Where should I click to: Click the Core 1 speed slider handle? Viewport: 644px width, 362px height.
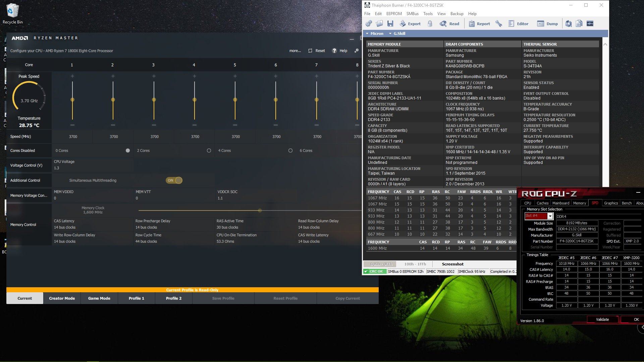[72, 100]
